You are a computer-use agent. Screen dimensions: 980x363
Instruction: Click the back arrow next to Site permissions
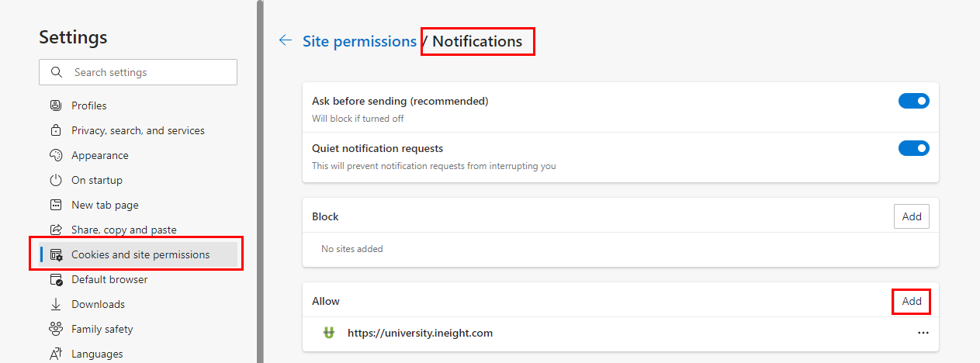click(x=286, y=40)
